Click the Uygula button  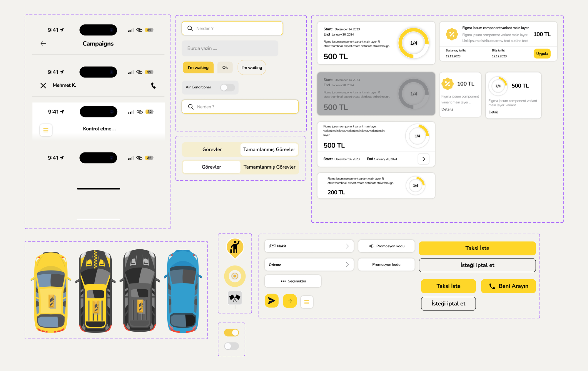[542, 53]
